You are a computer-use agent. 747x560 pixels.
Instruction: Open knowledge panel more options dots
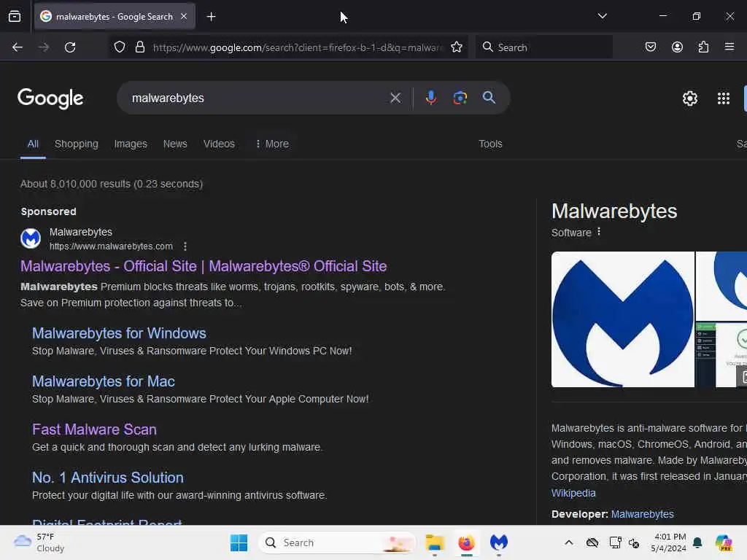click(x=599, y=232)
